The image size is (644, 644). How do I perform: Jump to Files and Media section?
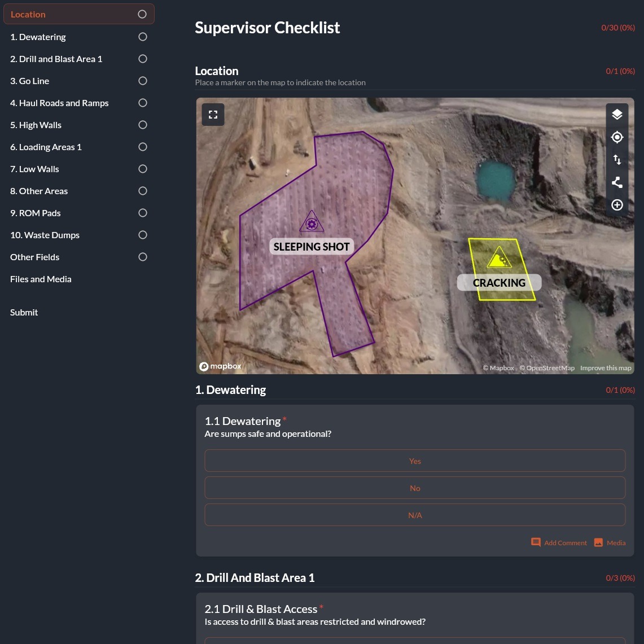tap(41, 279)
